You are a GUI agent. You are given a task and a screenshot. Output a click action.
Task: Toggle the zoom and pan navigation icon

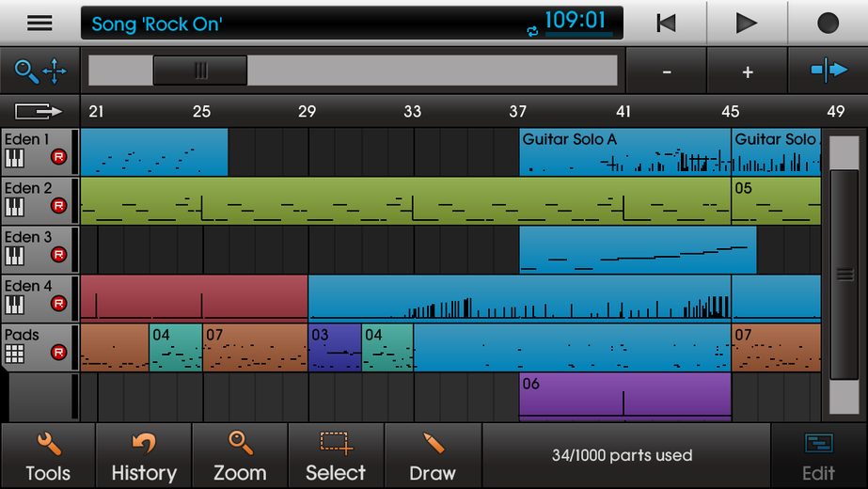pos(40,71)
